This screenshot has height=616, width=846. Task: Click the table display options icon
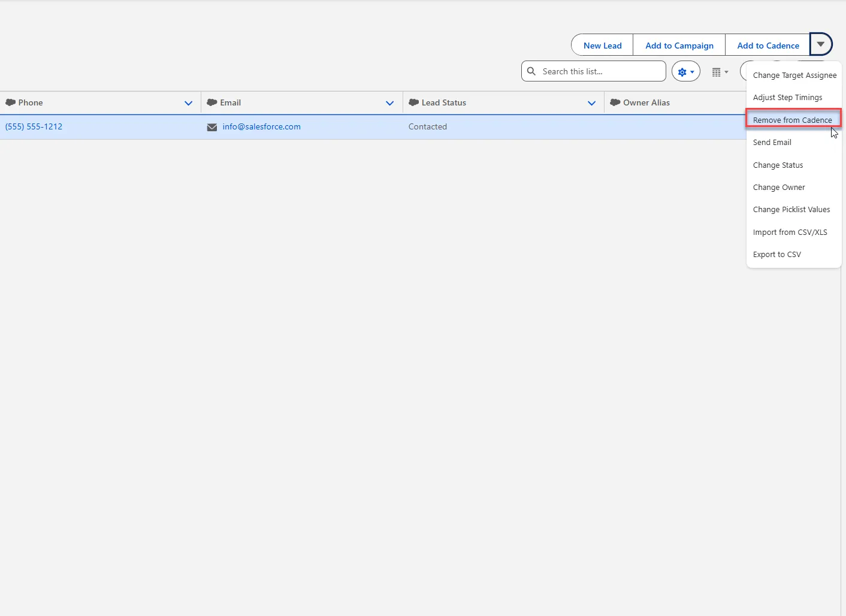tap(720, 72)
